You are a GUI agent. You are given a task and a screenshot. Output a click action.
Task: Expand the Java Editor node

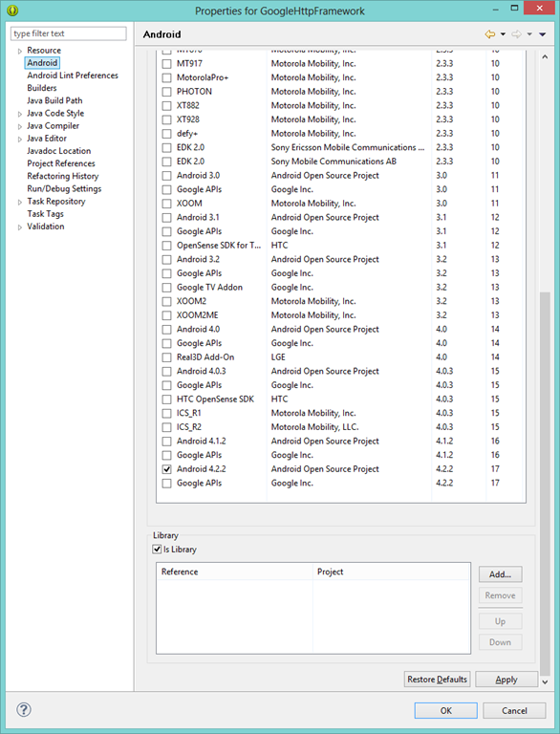[20, 139]
